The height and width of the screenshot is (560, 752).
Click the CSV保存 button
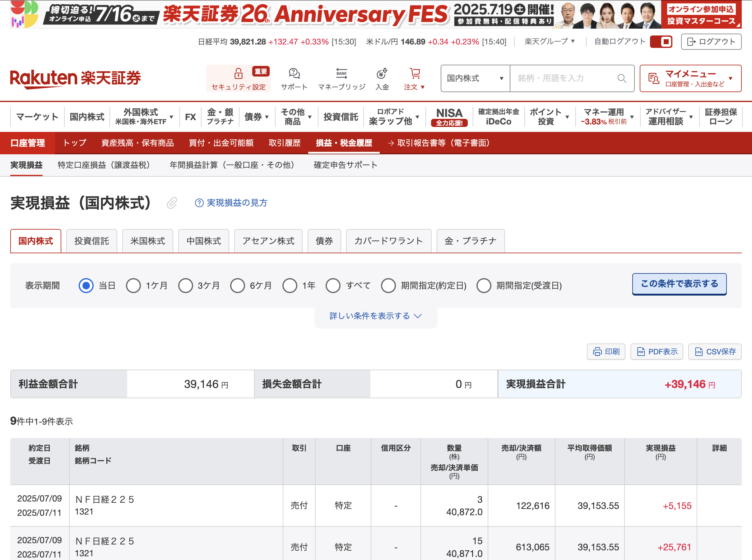pos(715,352)
